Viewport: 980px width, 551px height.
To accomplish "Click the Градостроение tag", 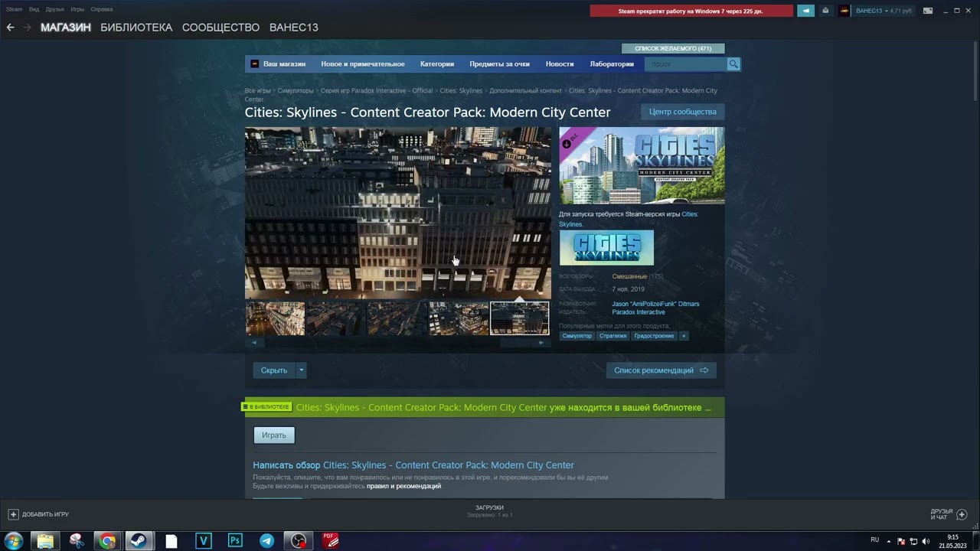I will click(654, 336).
